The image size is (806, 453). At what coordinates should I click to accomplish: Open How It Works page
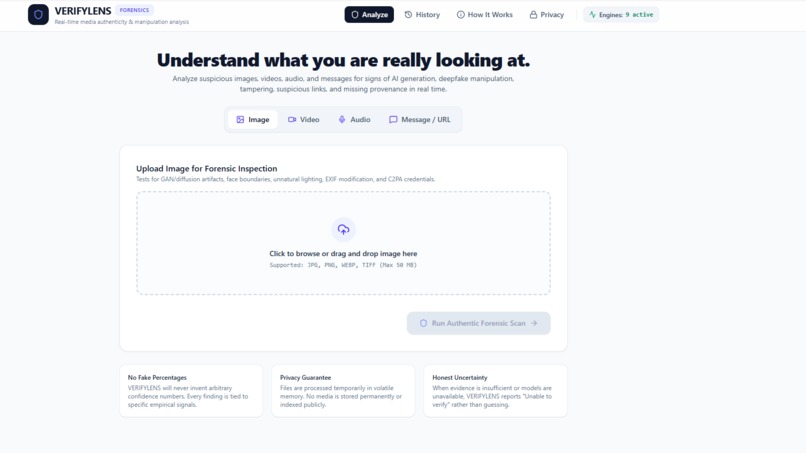485,14
